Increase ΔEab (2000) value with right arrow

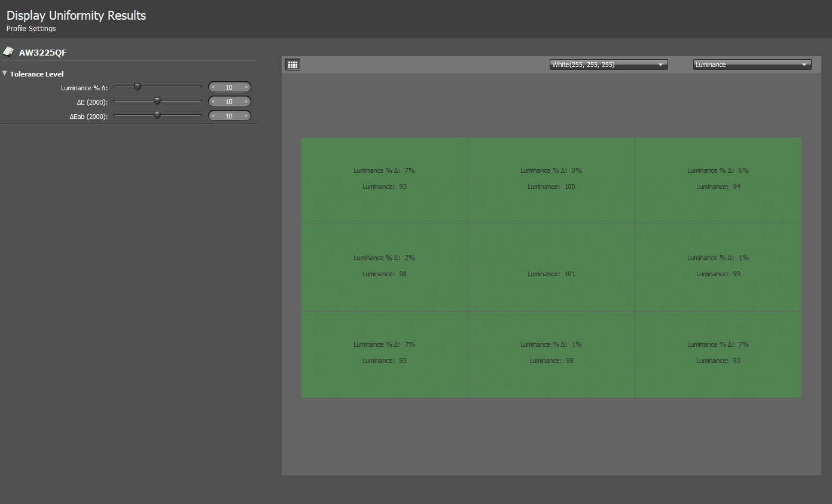pos(246,116)
